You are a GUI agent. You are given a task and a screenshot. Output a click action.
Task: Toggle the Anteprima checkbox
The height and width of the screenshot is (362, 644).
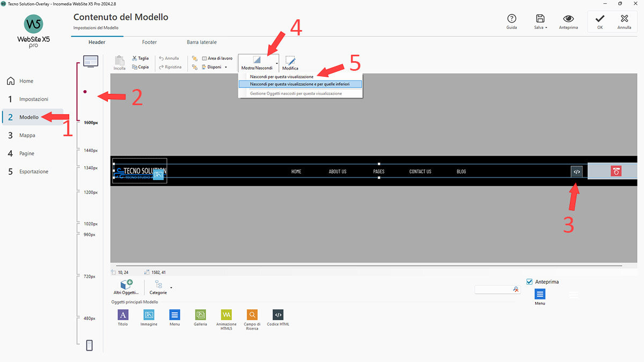(x=530, y=282)
